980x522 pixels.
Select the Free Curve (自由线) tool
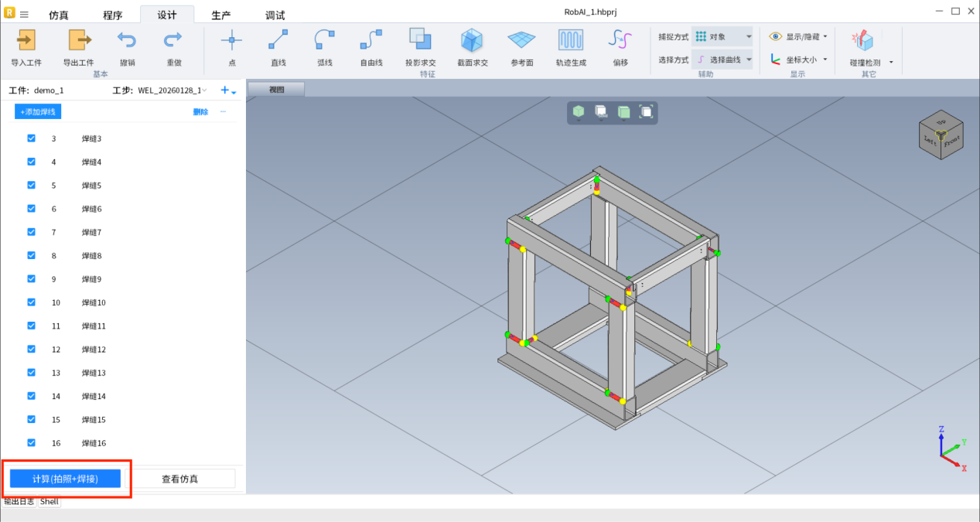(371, 40)
